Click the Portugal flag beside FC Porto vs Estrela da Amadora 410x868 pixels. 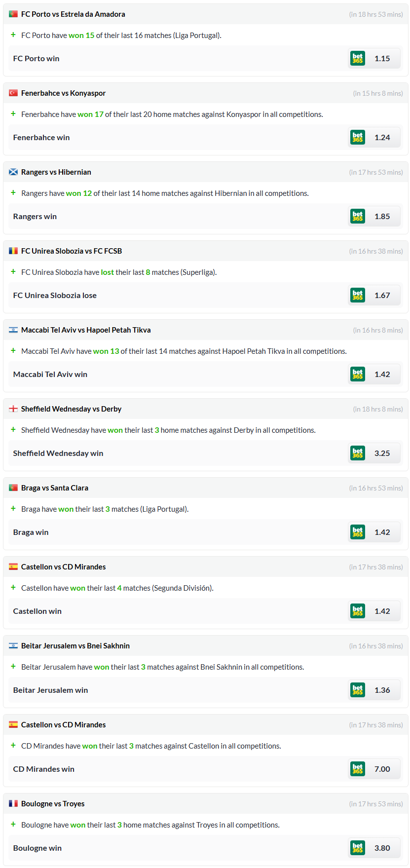tap(13, 14)
